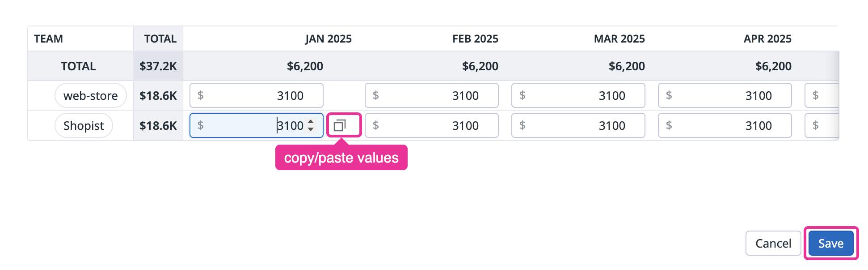
Task: Edit web-store JAN 2025 budget field
Action: click(256, 95)
